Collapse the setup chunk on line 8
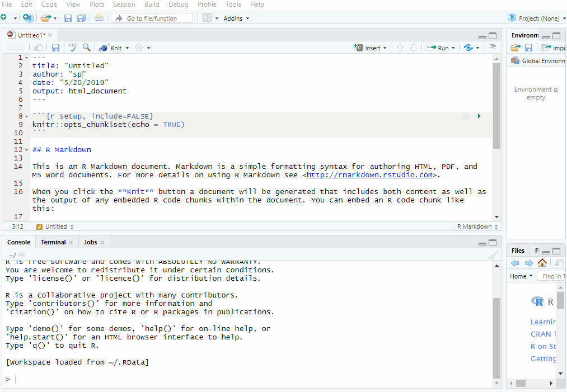This screenshot has height=392, width=567. (x=27, y=116)
